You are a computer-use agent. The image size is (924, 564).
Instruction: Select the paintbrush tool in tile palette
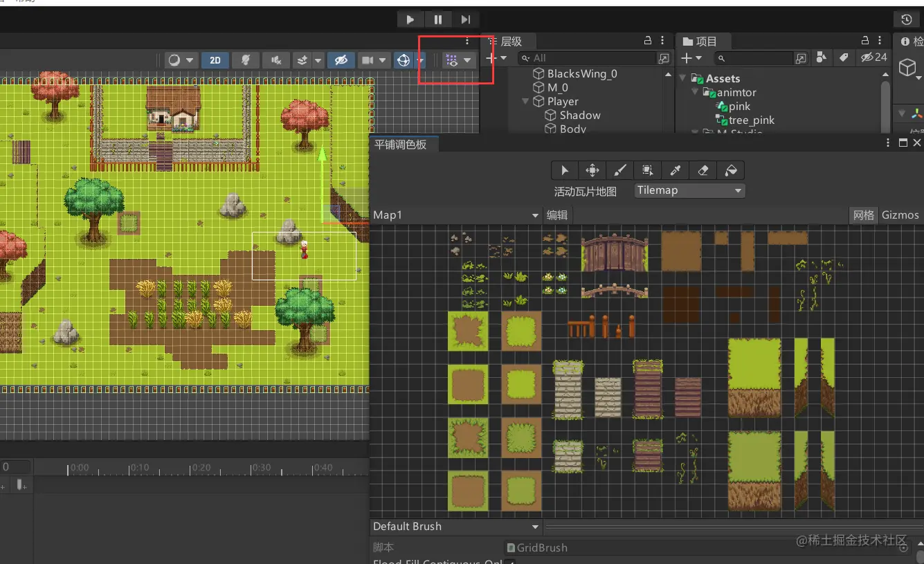pyautogui.click(x=620, y=170)
